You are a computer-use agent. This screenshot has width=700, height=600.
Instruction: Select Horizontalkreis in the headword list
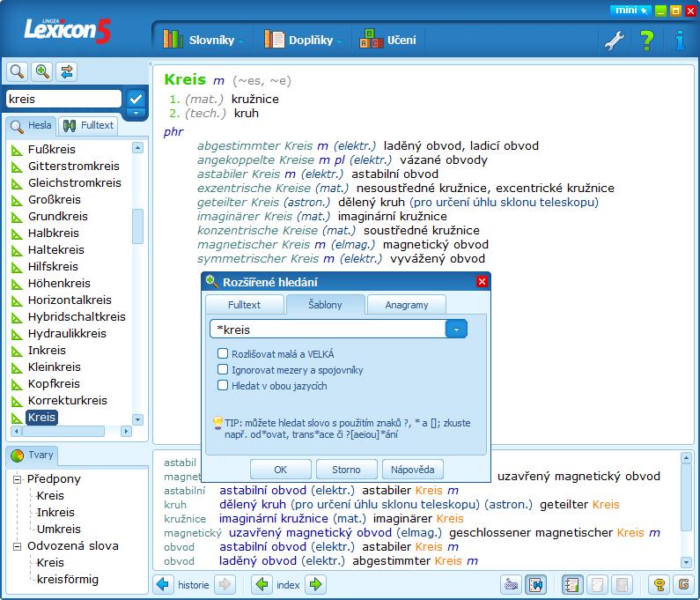pyautogui.click(x=70, y=300)
